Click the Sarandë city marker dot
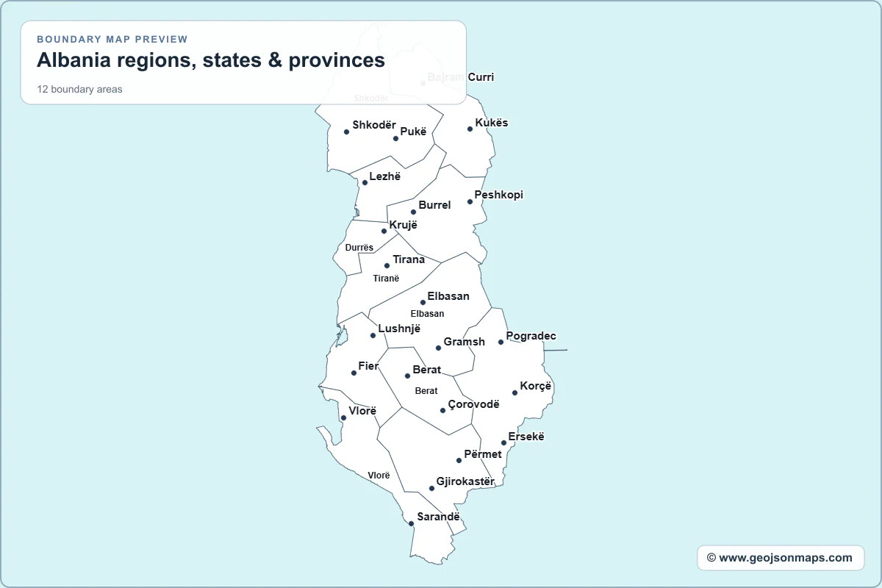The image size is (882, 588). pyautogui.click(x=411, y=523)
